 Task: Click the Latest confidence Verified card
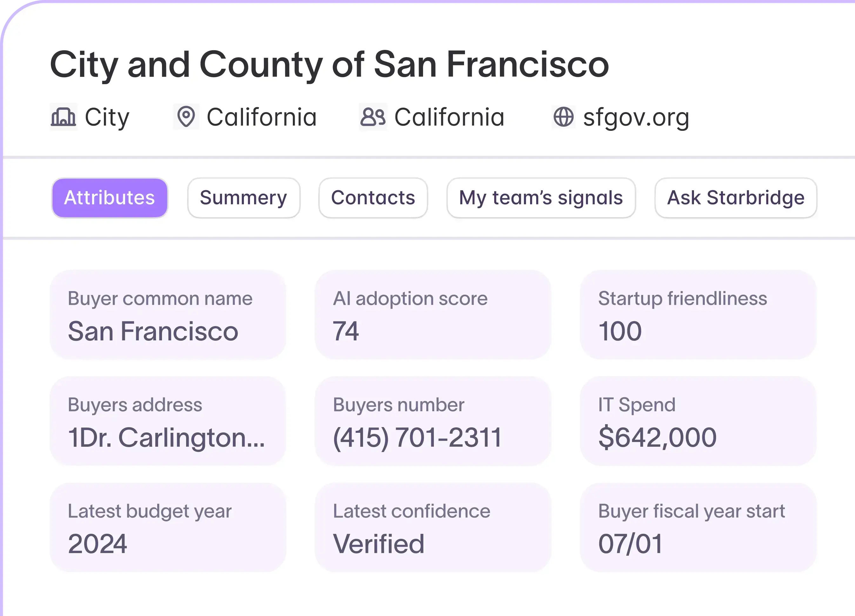pyautogui.click(x=433, y=527)
